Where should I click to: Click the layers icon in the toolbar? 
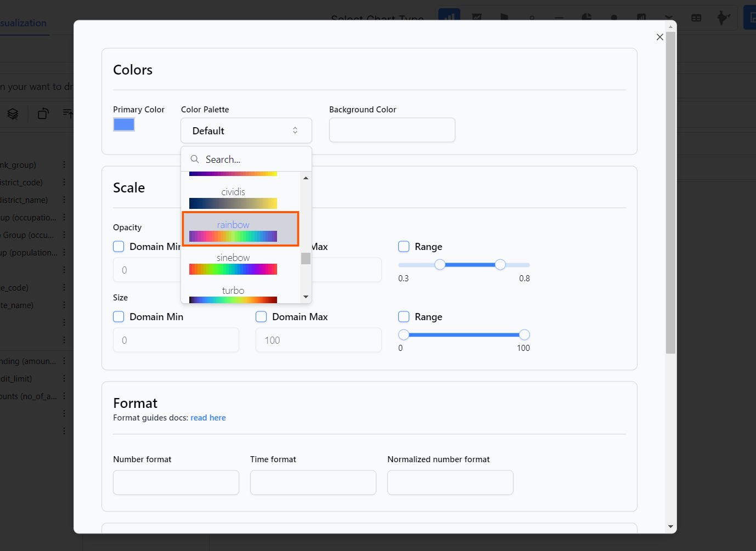coord(13,113)
